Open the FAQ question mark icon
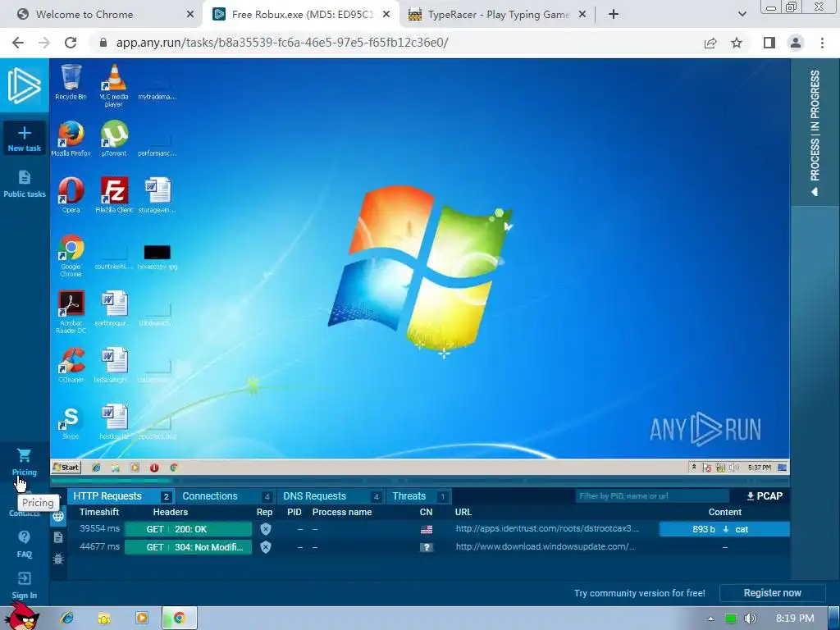 point(24,536)
